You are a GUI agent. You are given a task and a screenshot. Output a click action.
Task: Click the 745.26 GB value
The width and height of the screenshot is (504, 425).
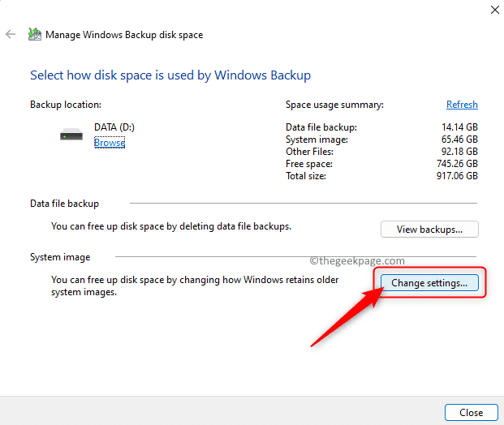tap(457, 164)
